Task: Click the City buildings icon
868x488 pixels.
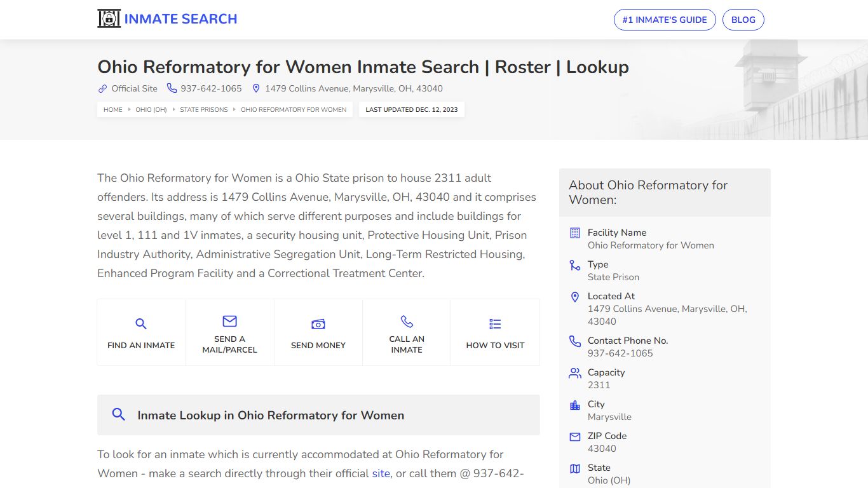Action: 575,405
